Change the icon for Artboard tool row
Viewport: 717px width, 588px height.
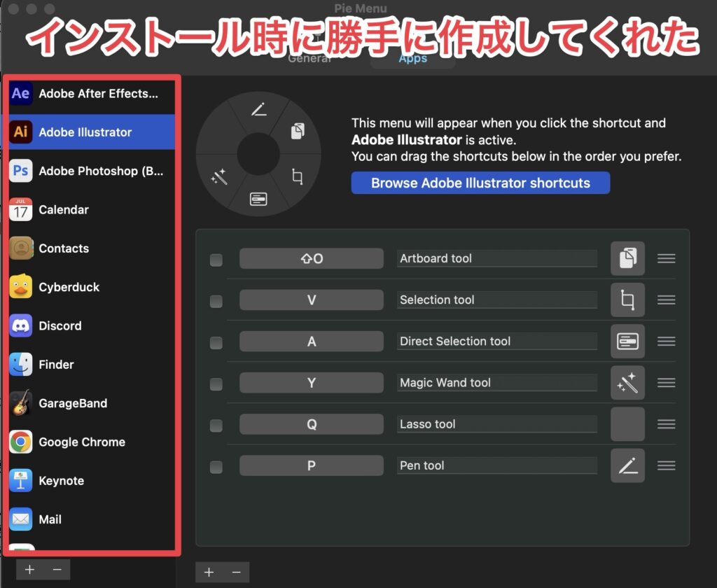(628, 258)
